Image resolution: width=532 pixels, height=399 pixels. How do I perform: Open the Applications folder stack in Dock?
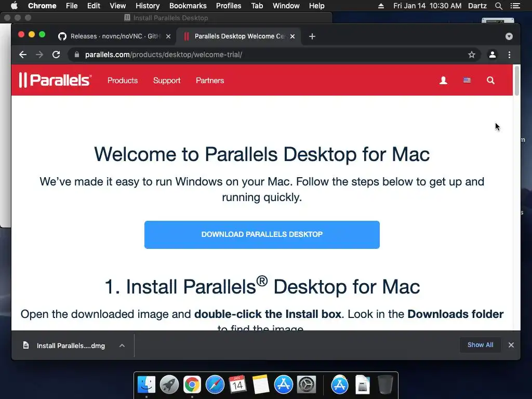pos(340,385)
